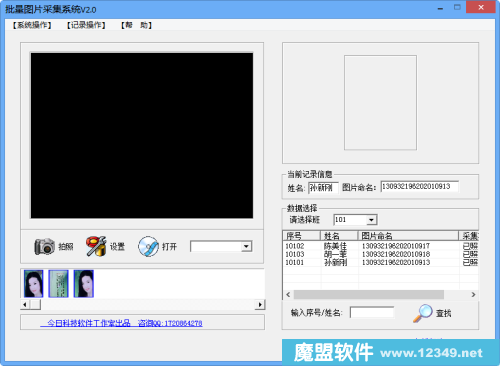Click the 图片命名 text field
The width and height of the screenshot is (500, 366).
coord(420,187)
